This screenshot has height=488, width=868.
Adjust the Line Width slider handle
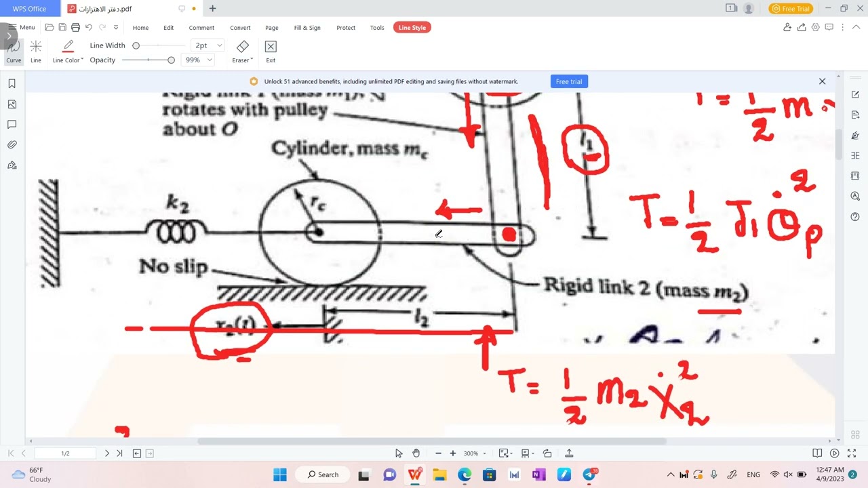point(136,45)
